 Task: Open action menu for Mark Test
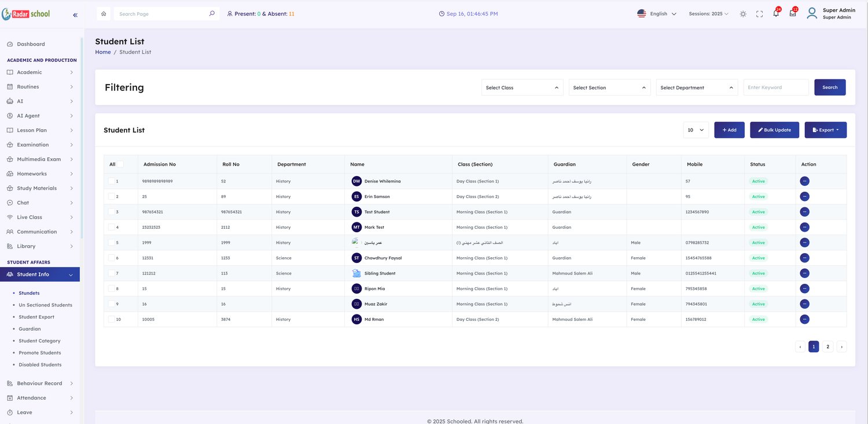click(804, 227)
